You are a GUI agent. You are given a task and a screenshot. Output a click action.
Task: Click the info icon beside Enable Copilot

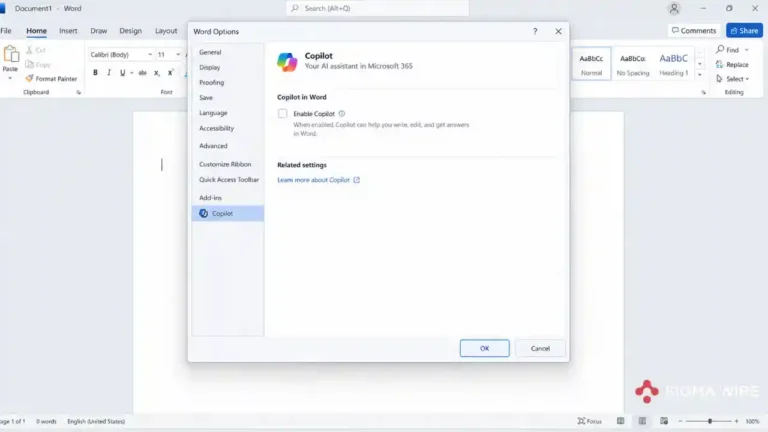(x=342, y=114)
